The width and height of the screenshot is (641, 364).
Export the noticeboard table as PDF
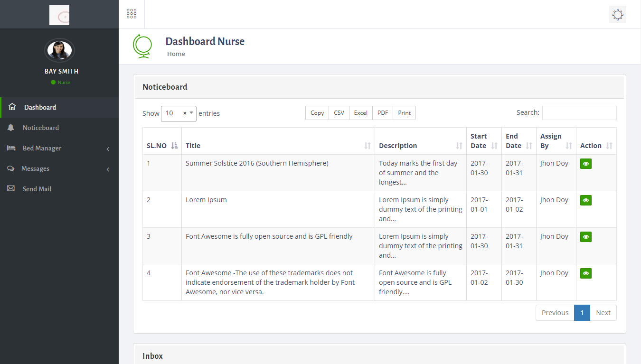382,113
